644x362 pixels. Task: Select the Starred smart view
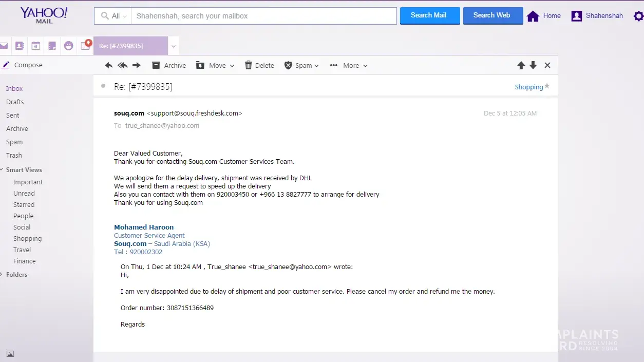tap(24, 204)
